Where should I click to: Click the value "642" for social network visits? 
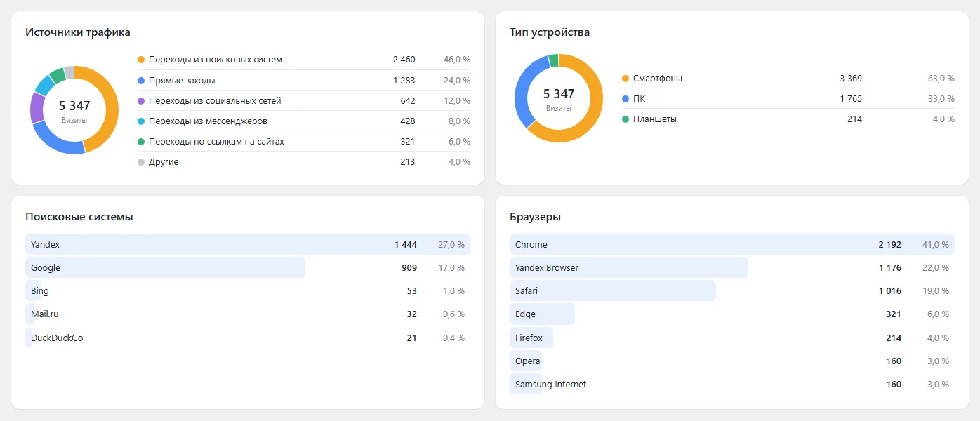(x=408, y=101)
